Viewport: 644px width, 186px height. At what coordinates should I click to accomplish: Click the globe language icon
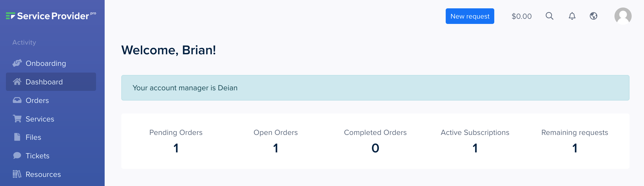tap(594, 16)
